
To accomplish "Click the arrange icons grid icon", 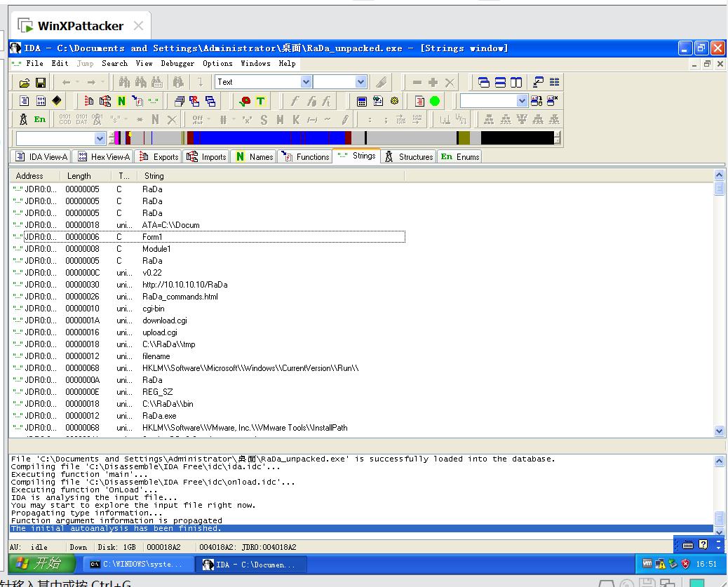I will click(554, 82).
